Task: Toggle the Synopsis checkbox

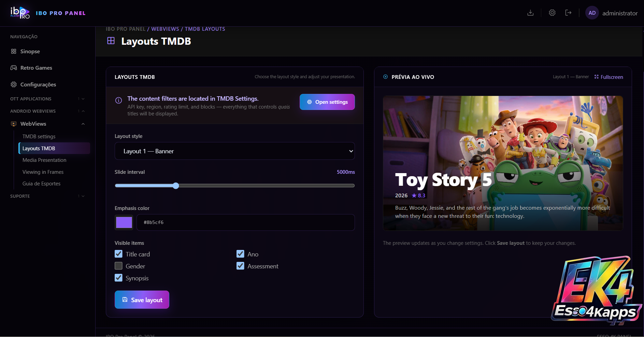Action: (x=118, y=278)
